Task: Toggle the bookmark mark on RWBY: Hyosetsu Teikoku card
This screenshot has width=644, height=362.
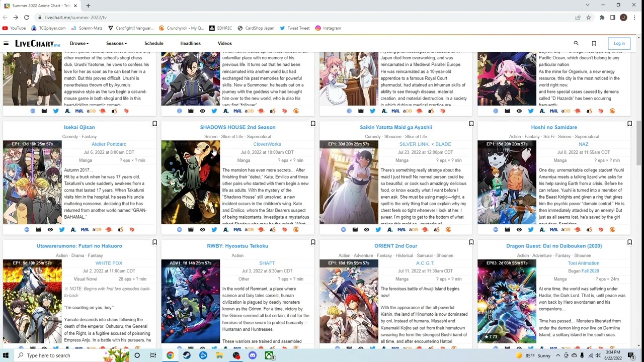Action: [x=313, y=242]
